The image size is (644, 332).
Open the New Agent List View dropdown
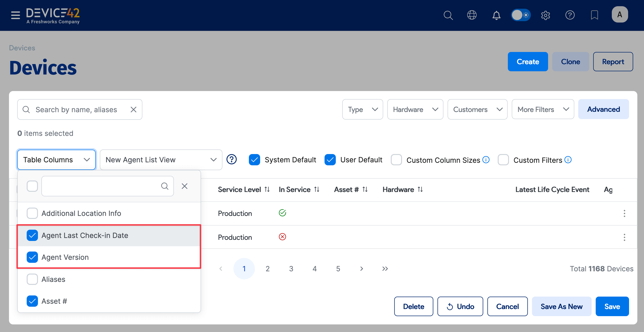click(161, 160)
